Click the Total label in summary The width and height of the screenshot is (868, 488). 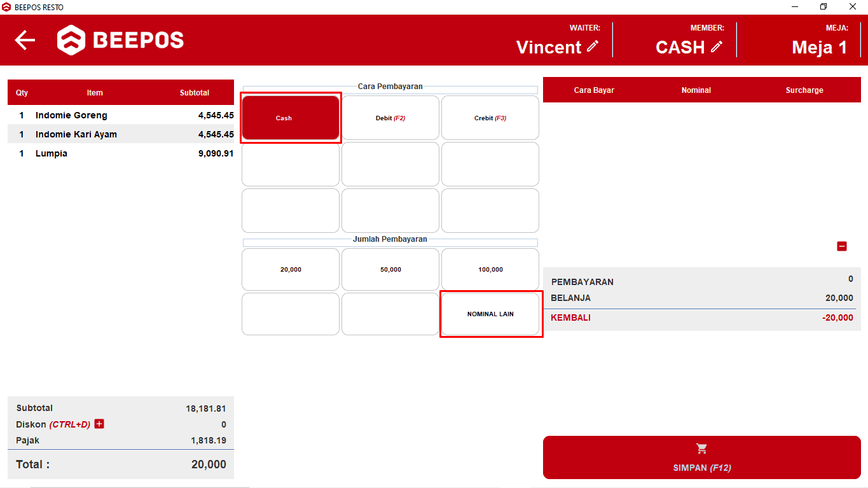[32, 464]
